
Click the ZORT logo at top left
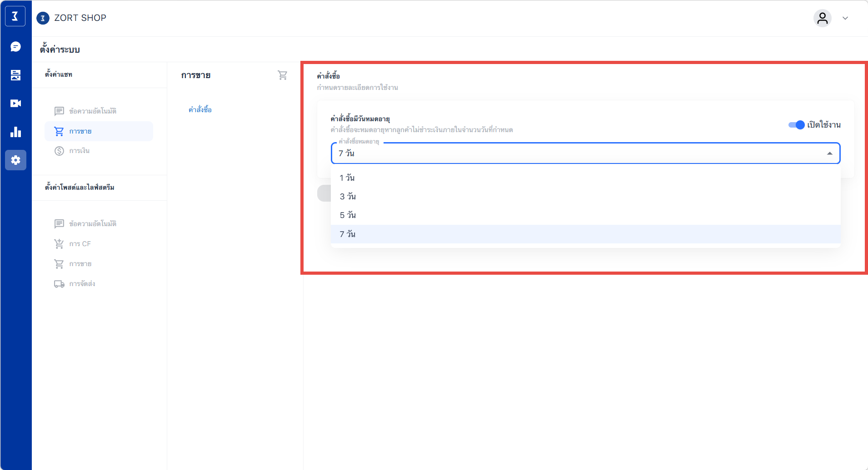click(15, 17)
